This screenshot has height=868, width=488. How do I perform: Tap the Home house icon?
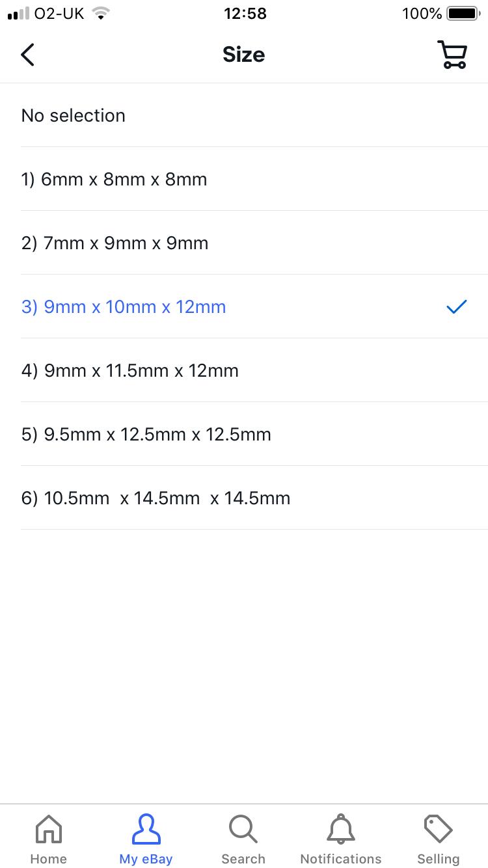pos(48,830)
